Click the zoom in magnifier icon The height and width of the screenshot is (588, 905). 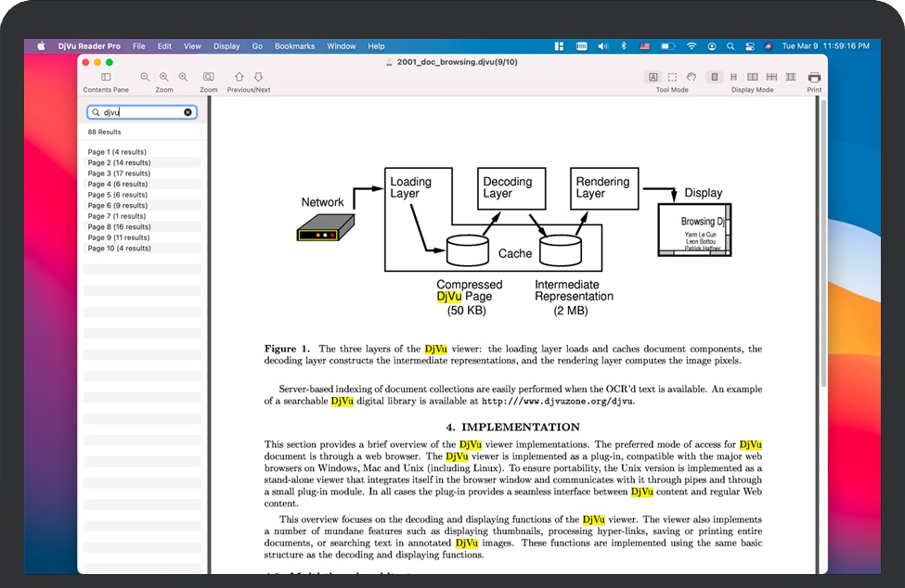click(x=183, y=77)
